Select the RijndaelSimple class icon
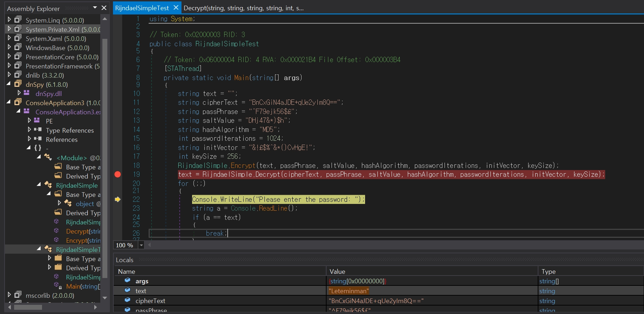The width and height of the screenshot is (644, 314). tap(48, 185)
